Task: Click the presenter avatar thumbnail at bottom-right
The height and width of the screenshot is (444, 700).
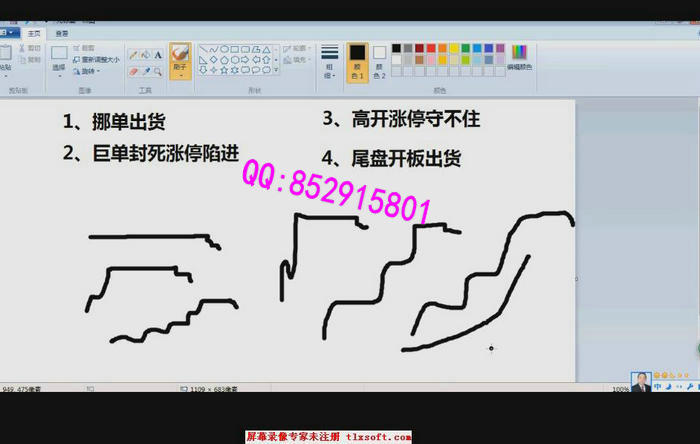Action: tap(640, 382)
